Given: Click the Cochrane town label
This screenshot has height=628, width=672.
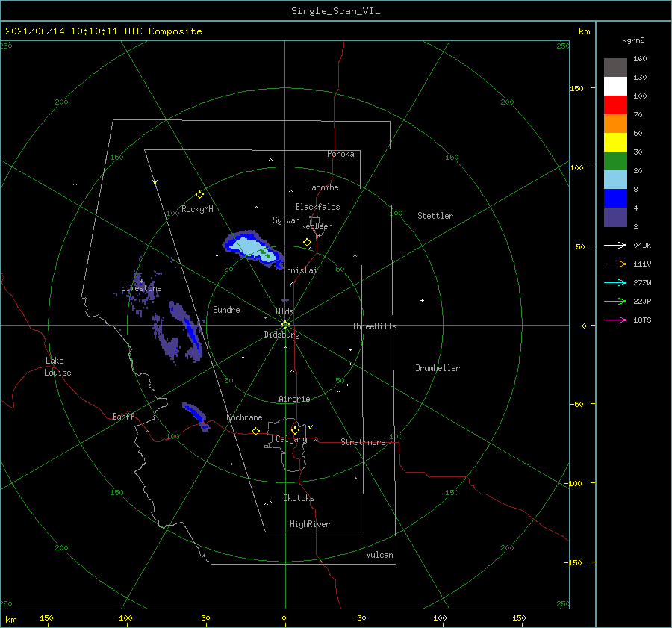Looking at the screenshot, I should tap(244, 417).
